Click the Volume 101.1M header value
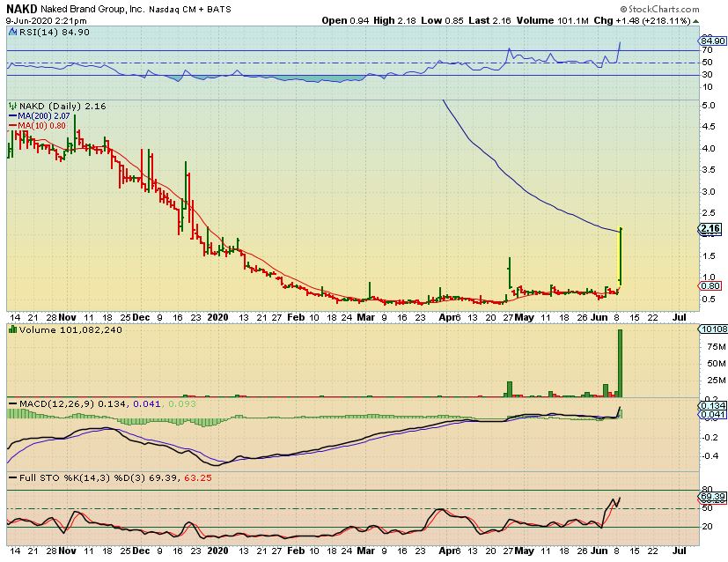The image size is (728, 562). (553, 20)
